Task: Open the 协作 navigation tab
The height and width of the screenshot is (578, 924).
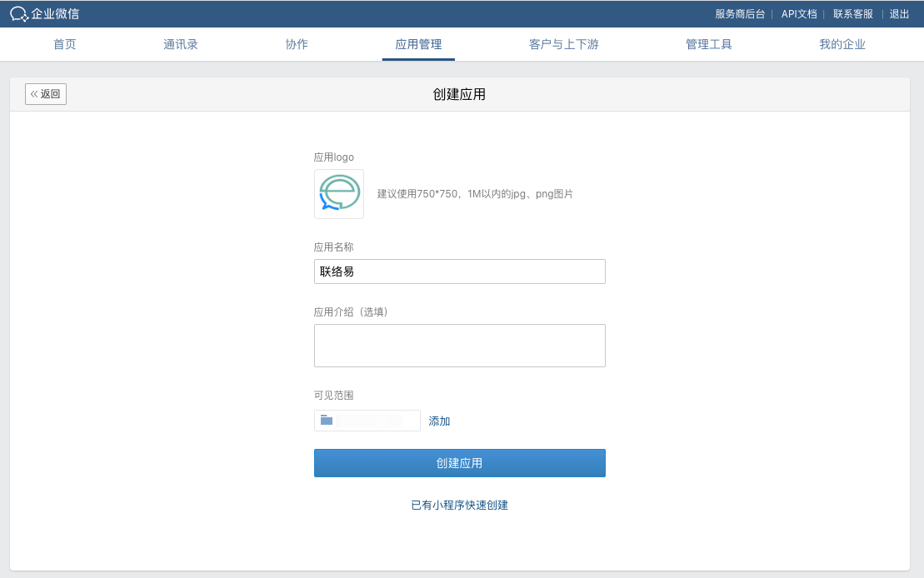Action: tap(297, 44)
